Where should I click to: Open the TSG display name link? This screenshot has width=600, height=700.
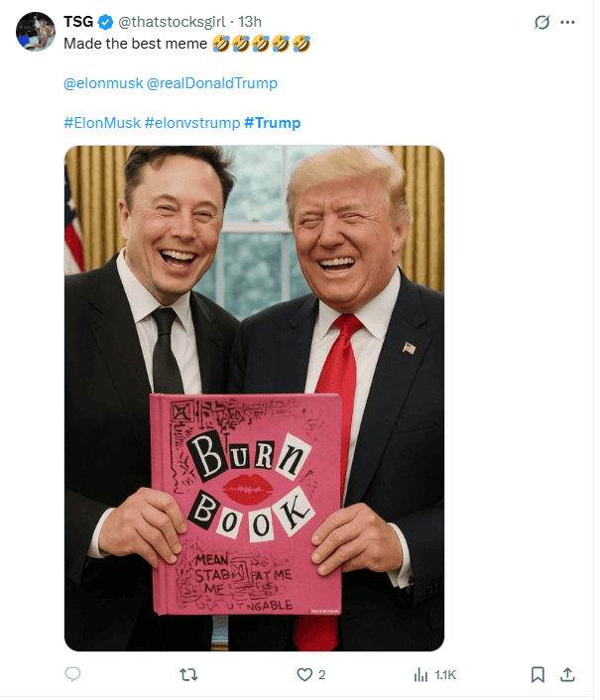coord(79,22)
